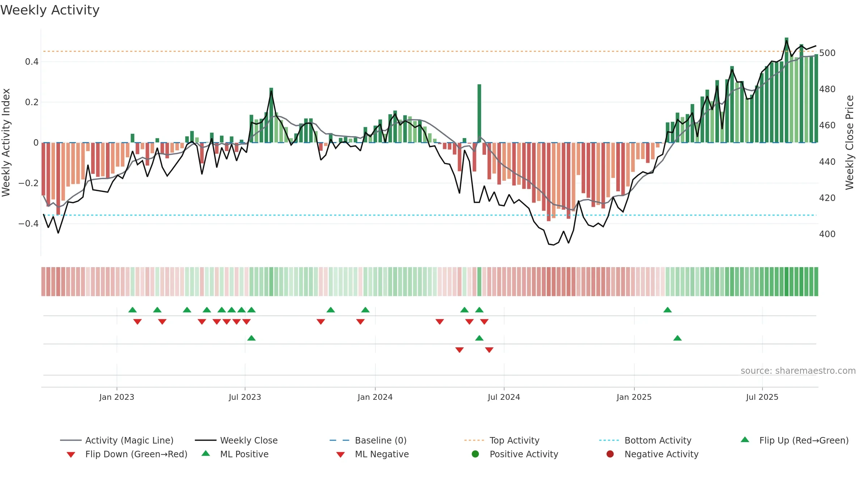Viewport: 868px width, 488px height.
Task: Click the −0.4 activity axis tick label
Action: (x=29, y=223)
